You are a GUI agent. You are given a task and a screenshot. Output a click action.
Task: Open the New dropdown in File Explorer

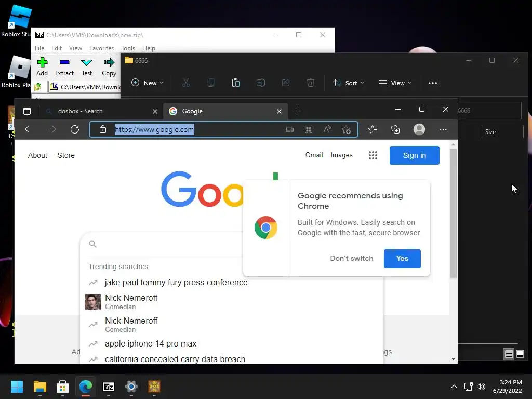tap(147, 83)
